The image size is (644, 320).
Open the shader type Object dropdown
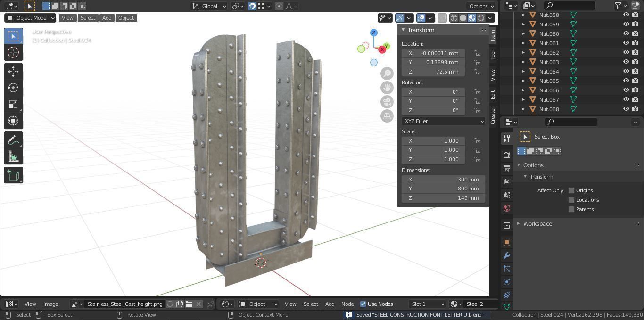click(258, 304)
